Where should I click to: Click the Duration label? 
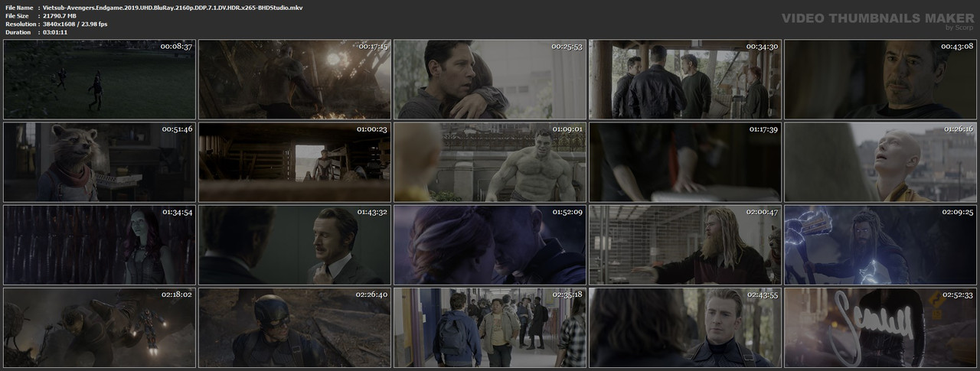[x=17, y=32]
